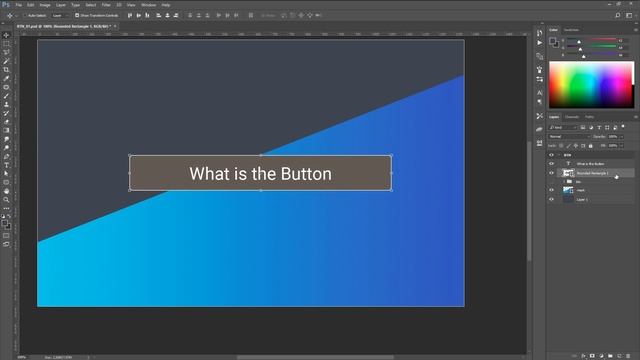Click the vertical canvas scrollbar
Image resolution: width=640 pixels, height=360 pixels.
[x=529, y=201]
